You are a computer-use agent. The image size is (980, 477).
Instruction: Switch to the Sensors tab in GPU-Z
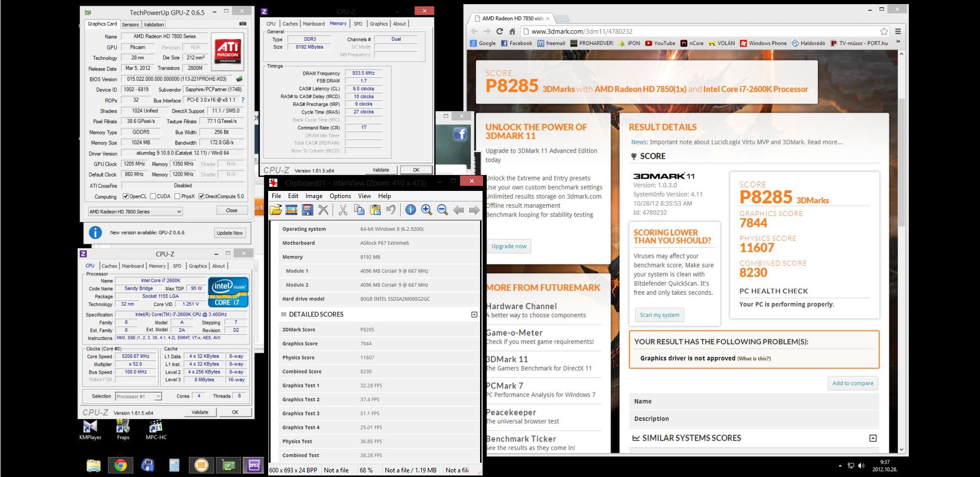pyautogui.click(x=130, y=25)
